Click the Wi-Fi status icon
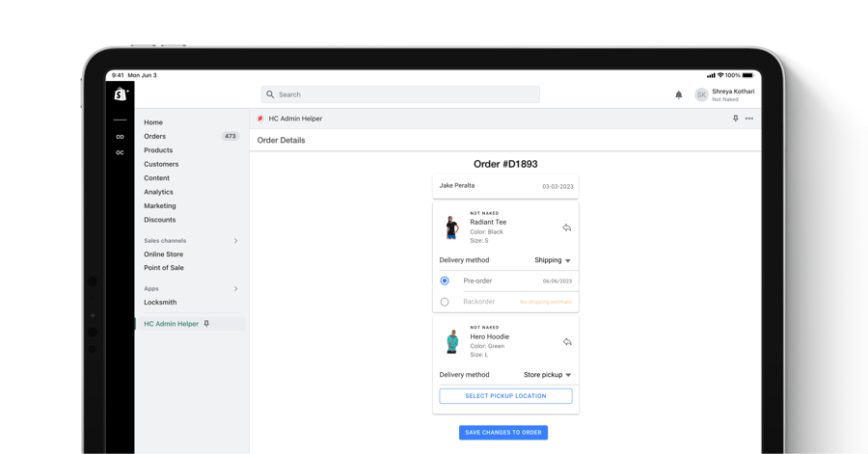868x454 pixels. (x=720, y=75)
